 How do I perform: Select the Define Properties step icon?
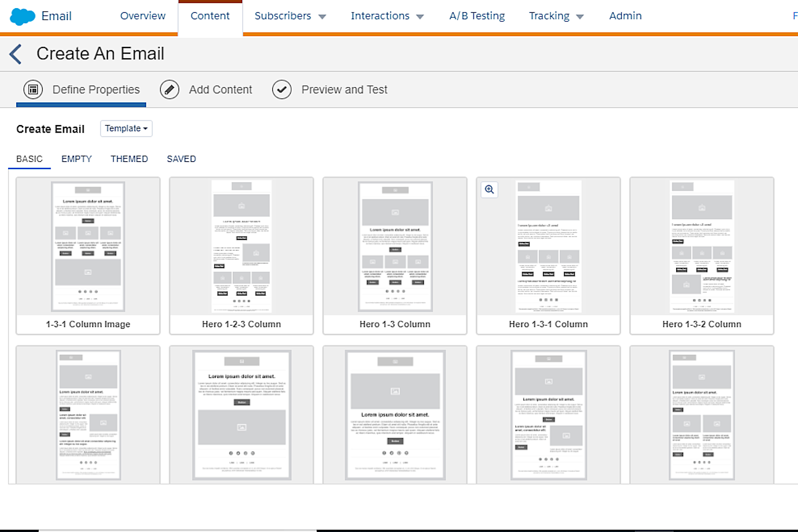click(x=33, y=89)
